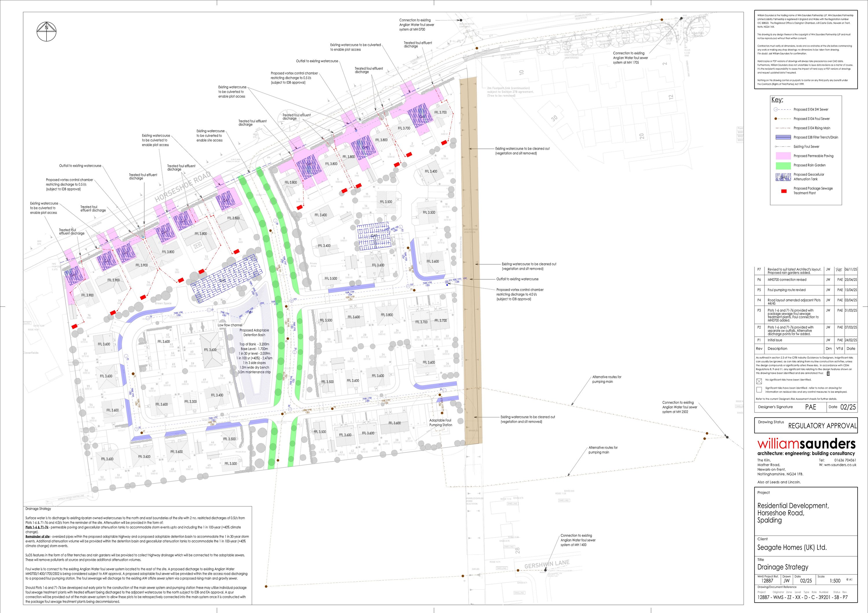Click the exclamation risk annotation symbol
This screenshot has width=868, height=613.
coord(828,374)
